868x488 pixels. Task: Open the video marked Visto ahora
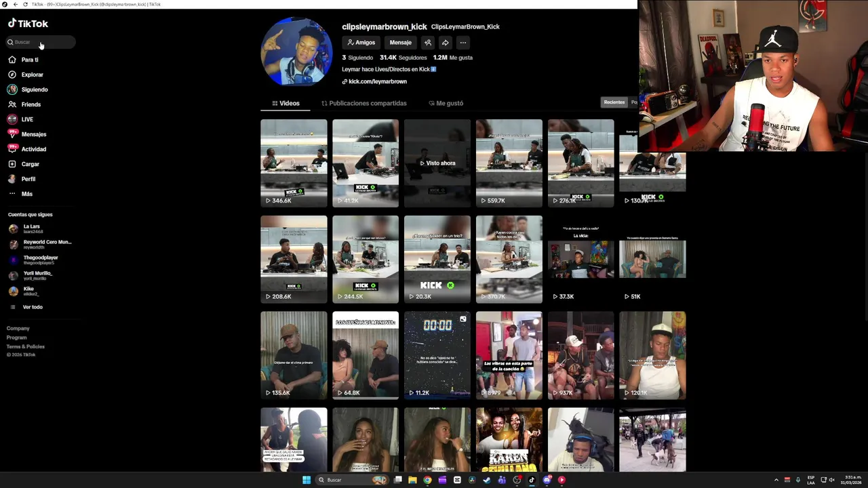437,163
